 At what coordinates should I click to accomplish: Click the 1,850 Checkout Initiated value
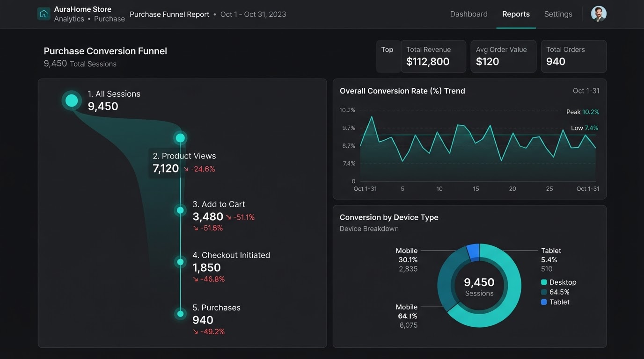click(206, 267)
